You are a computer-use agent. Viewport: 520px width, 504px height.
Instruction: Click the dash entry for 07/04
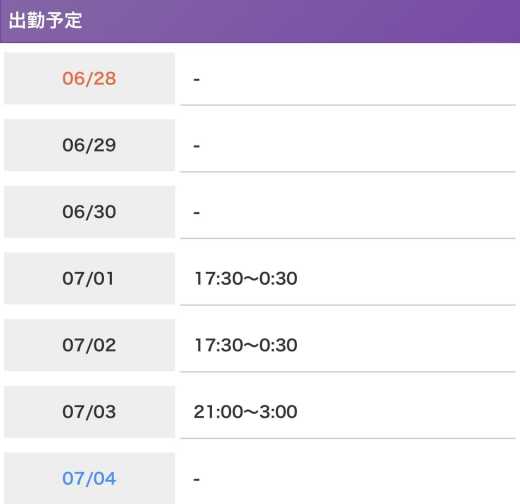coord(197,479)
